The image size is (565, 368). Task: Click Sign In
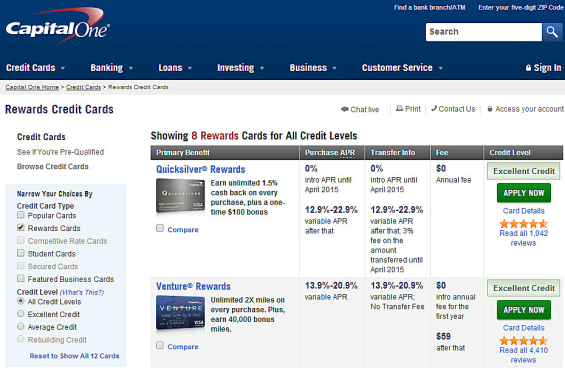(547, 68)
